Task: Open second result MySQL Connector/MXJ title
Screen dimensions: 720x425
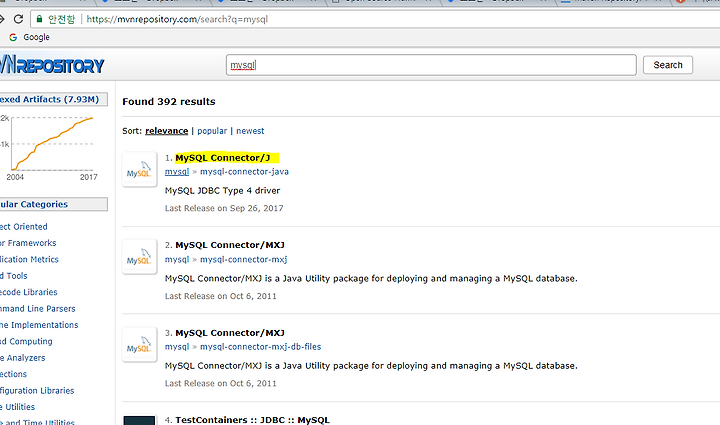Action: tap(230, 245)
